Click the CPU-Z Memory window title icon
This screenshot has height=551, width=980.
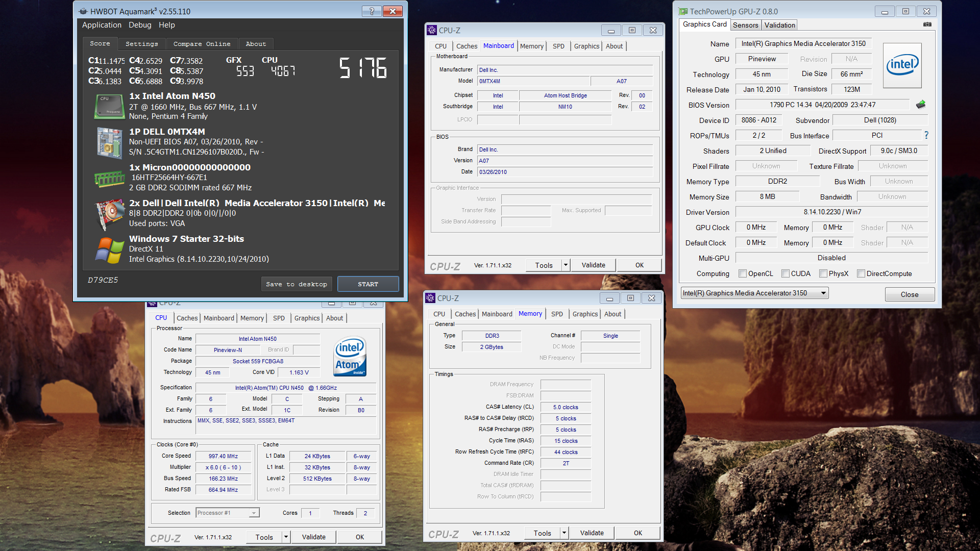pyautogui.click(x=430, y=298)
